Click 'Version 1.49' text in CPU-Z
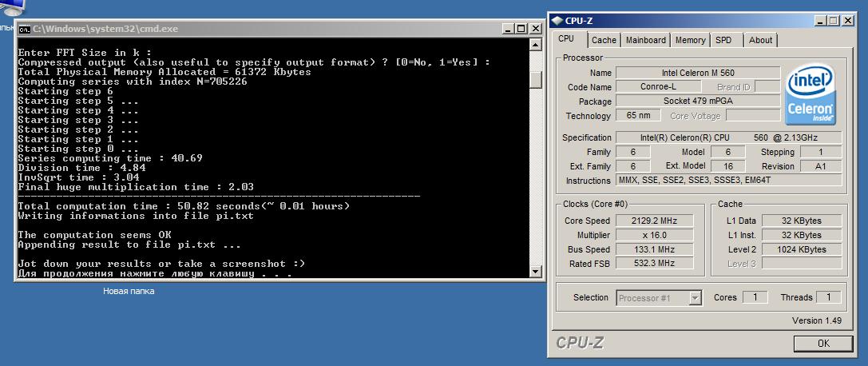This screenshot has width=868, height=366. click(817, 320)
